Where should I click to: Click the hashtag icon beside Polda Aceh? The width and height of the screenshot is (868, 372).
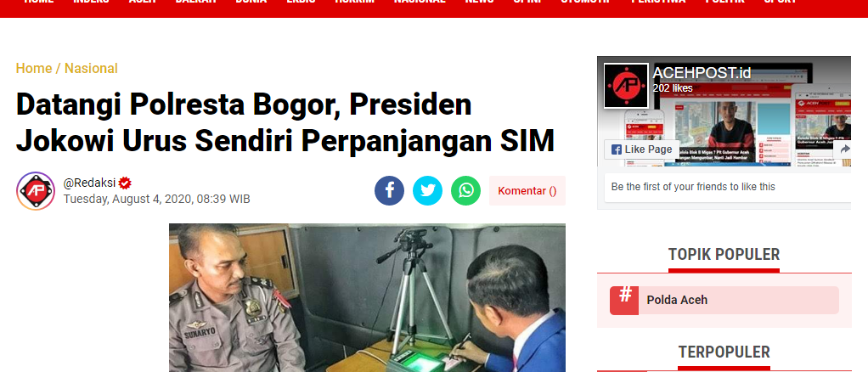pos(624,301)
